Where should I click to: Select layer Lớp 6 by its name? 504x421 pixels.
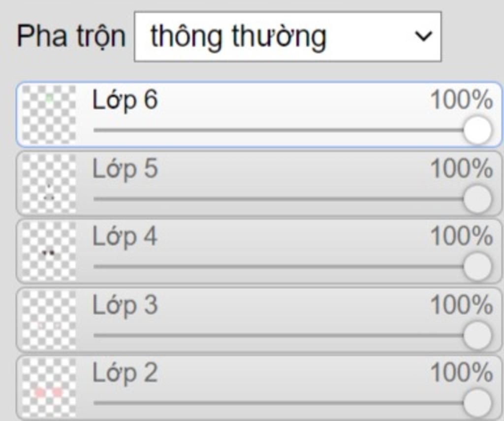125,100
